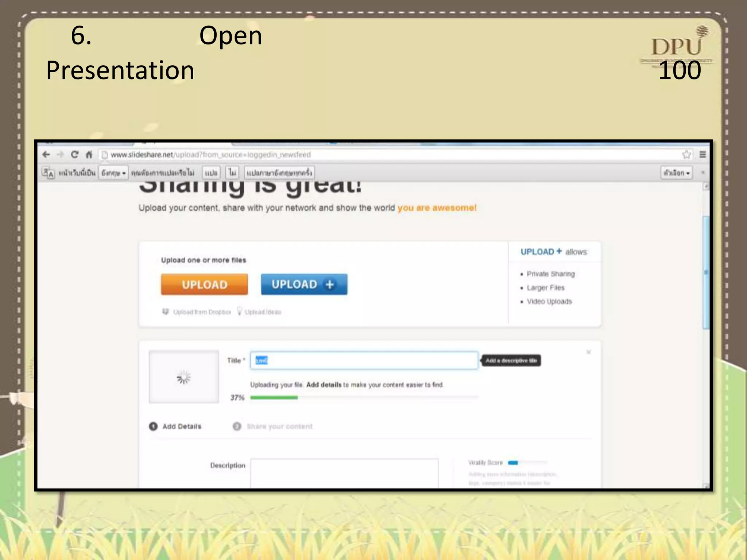This screenshot has height=560, width=747.
Task: Click the UPLOAD + allows heading
Action: click(554, 252)
